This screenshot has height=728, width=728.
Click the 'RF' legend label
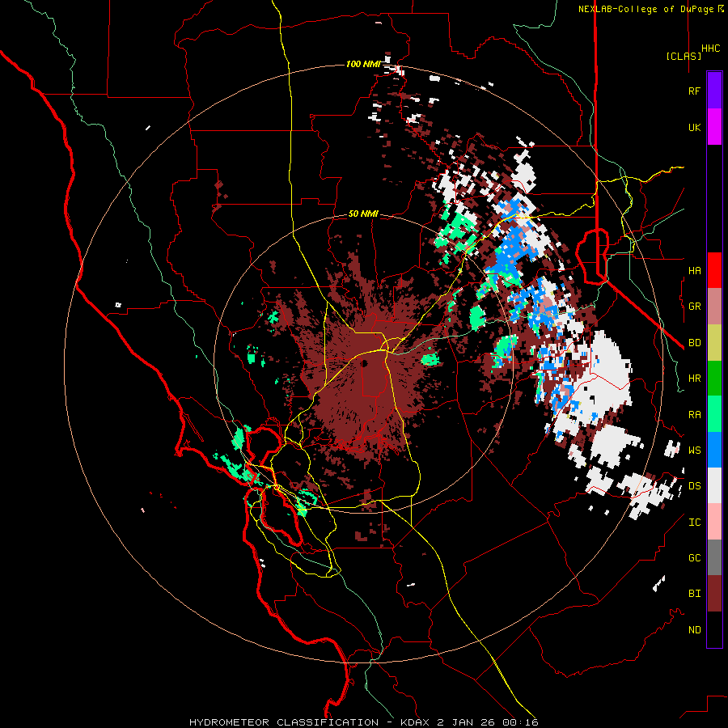[694, 91]
